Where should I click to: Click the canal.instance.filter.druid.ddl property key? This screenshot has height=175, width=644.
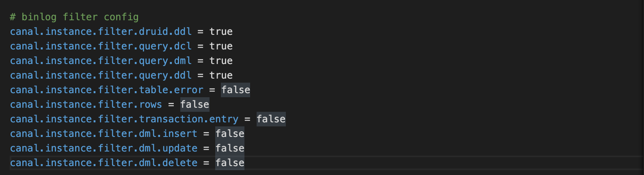[101, 32]
